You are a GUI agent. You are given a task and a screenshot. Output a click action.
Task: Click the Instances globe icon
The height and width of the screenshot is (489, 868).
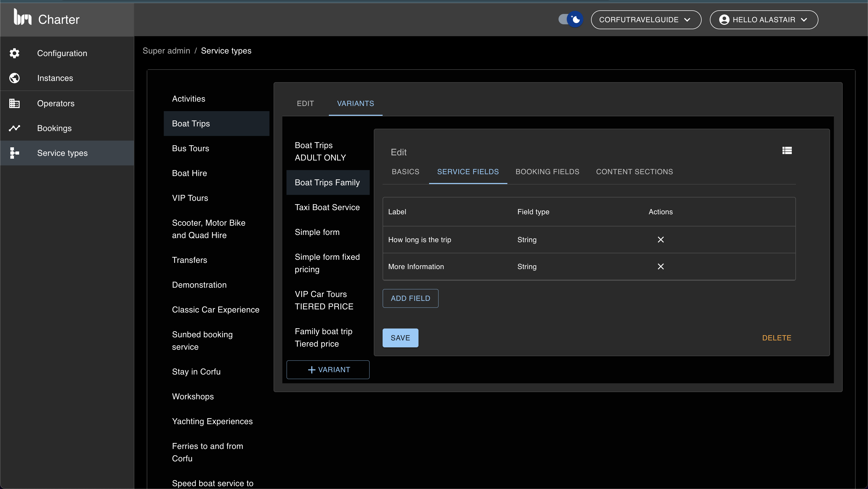tap(15, 78)
